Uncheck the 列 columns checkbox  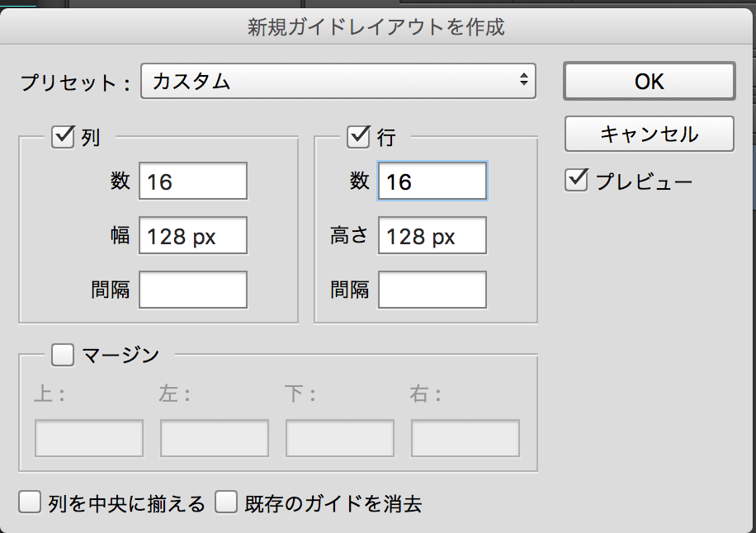coord(63,137)
